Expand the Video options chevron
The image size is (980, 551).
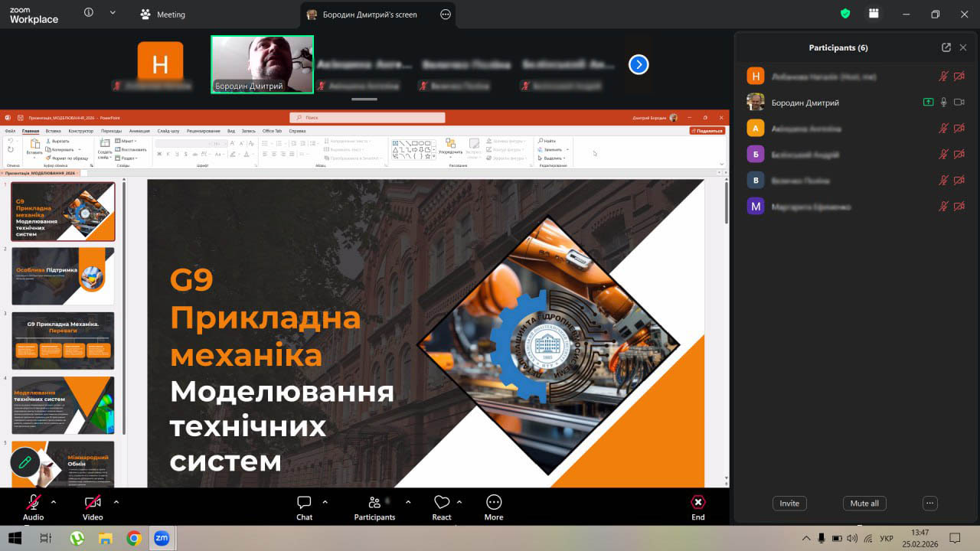(116, 502)
